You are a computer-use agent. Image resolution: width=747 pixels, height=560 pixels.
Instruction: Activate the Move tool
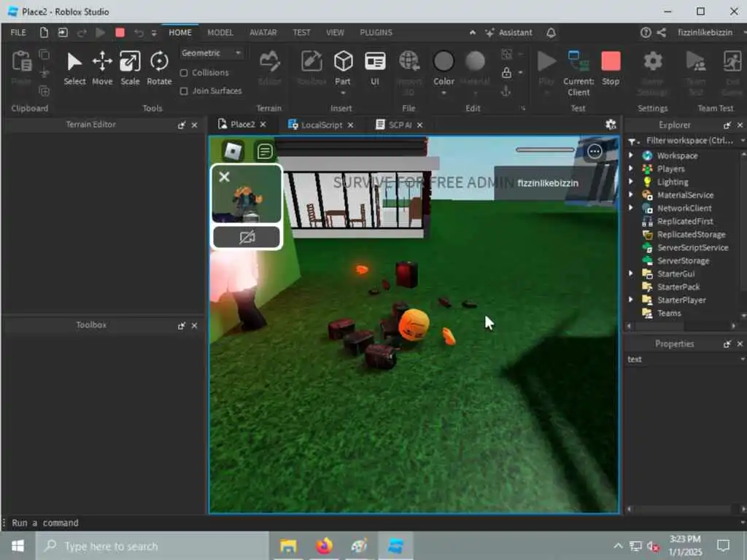[x=102, y=69]
